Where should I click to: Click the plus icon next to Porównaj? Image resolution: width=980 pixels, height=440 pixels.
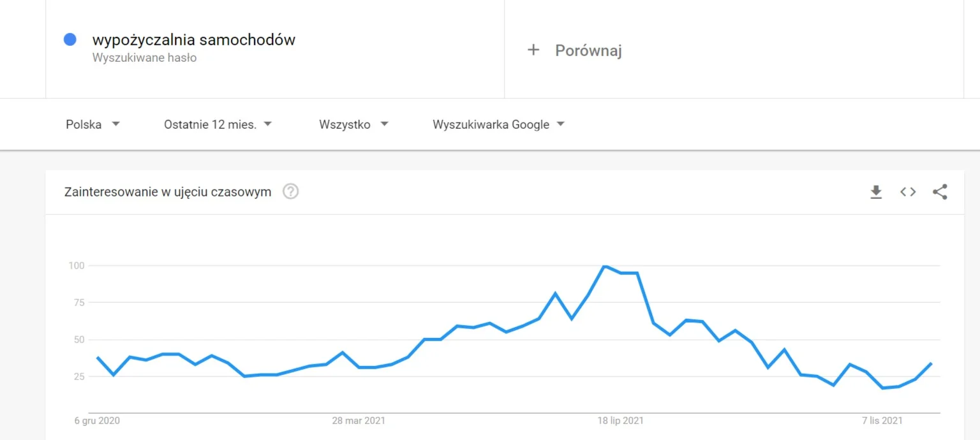(x=533, y=50)
